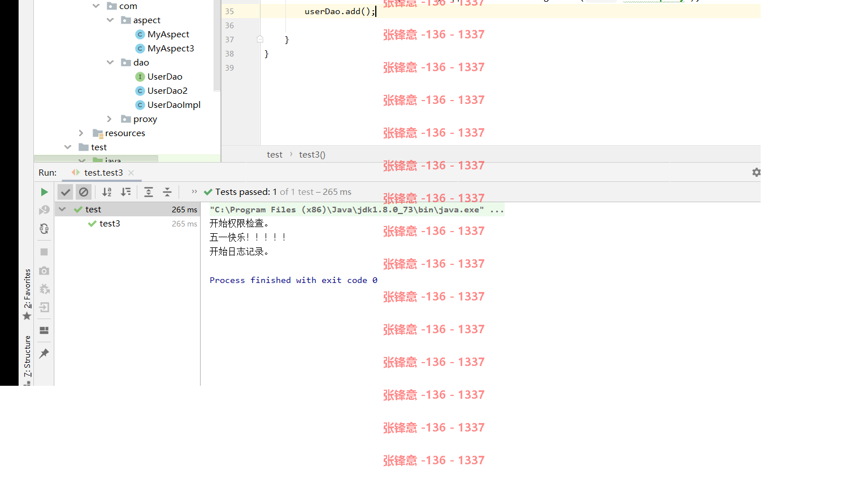Toggle Show Passed tests checkmark button
Screen dimensions: 868x488
click(x=66, y=192)
